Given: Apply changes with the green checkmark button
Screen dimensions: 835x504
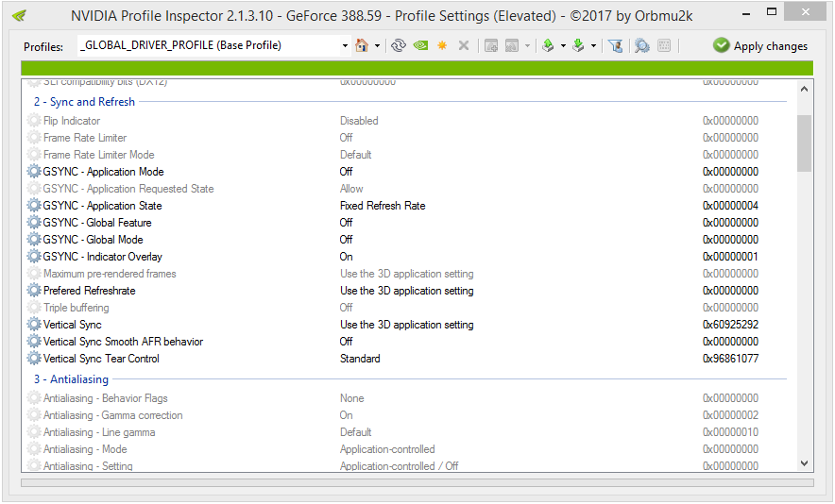Looking at the screenshot, I should (x=760, y=45).
